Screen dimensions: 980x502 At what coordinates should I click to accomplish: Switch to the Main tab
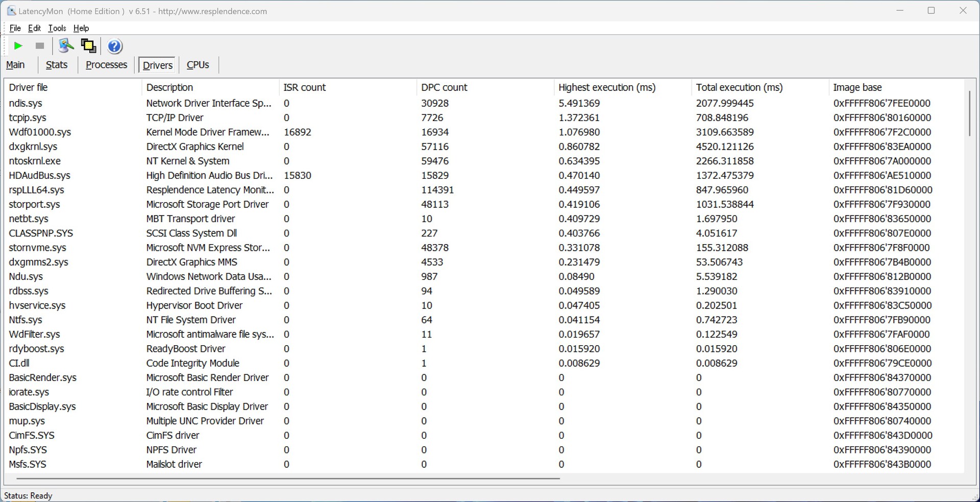pos(15,65)
